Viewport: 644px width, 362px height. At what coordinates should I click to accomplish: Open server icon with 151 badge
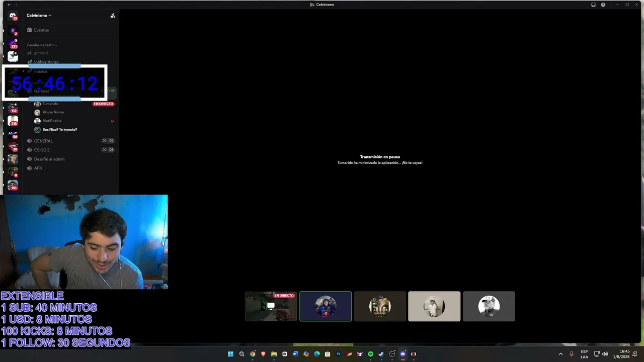coord(13,186)
